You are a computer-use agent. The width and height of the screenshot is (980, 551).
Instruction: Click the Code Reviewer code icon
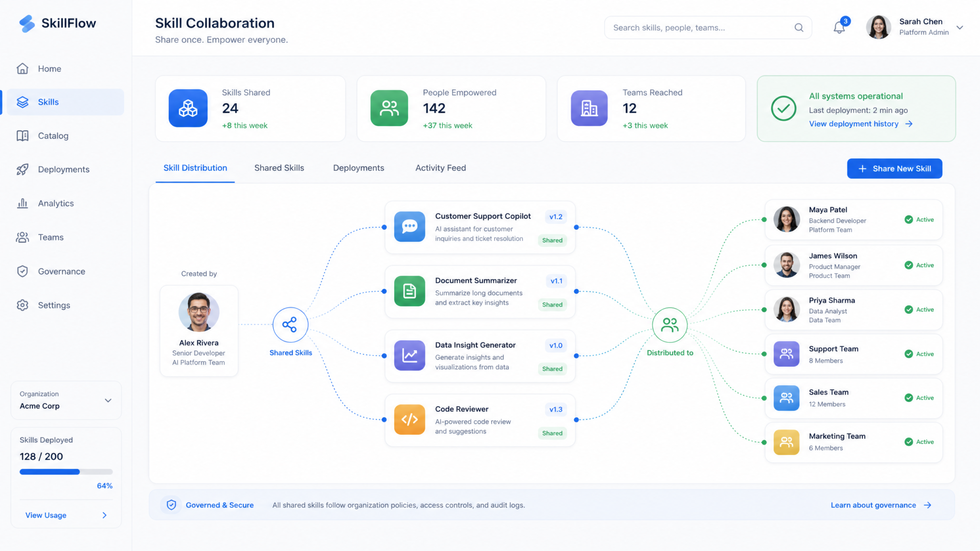[410, 419]
